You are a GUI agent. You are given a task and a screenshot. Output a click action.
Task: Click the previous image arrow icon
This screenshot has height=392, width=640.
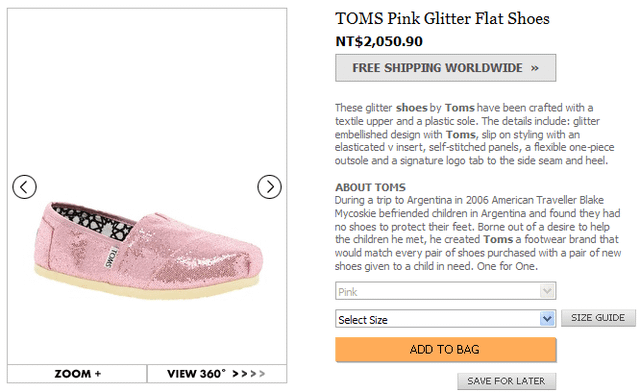(24, 187)
